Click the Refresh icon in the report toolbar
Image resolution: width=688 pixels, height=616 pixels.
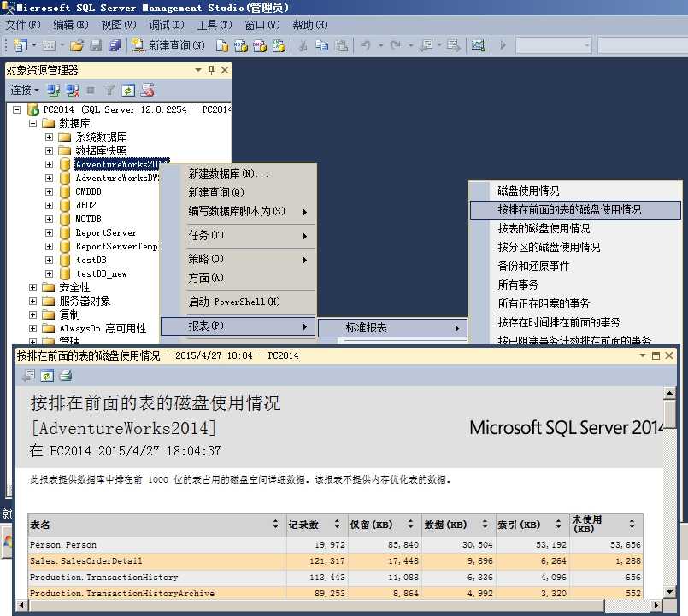click(47, 376)
